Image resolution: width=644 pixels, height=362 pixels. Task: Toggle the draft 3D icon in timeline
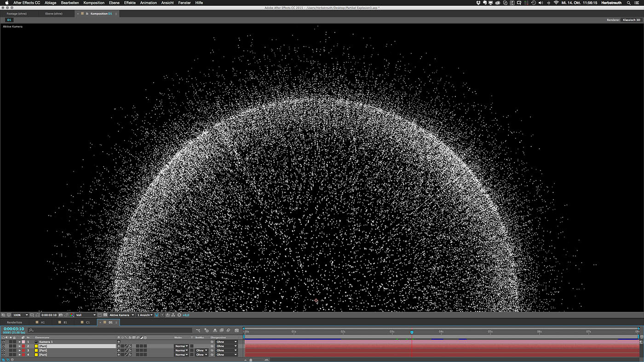207,330
